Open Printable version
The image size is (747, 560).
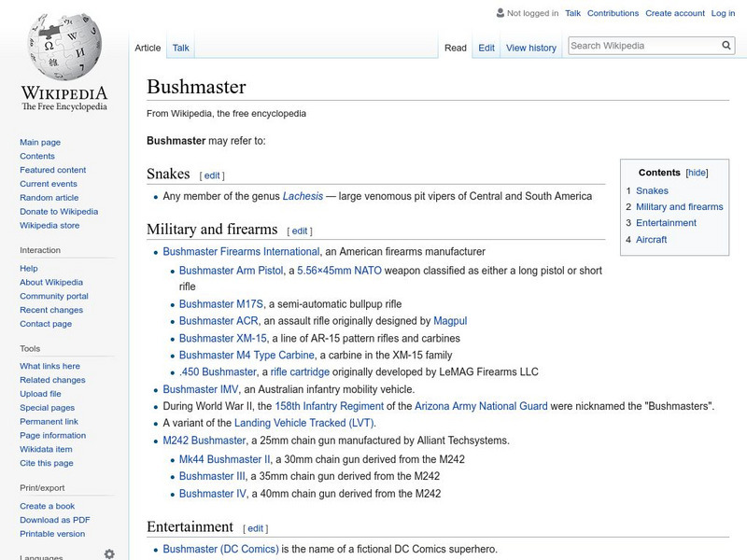(52, 534)
